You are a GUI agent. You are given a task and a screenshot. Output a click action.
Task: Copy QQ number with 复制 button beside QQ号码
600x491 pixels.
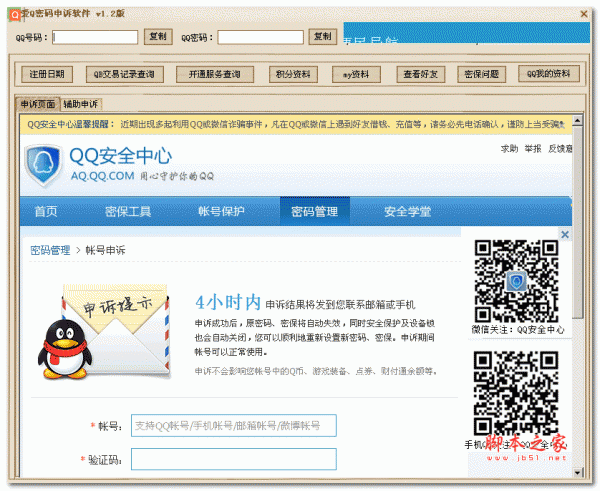pos(158,37)
